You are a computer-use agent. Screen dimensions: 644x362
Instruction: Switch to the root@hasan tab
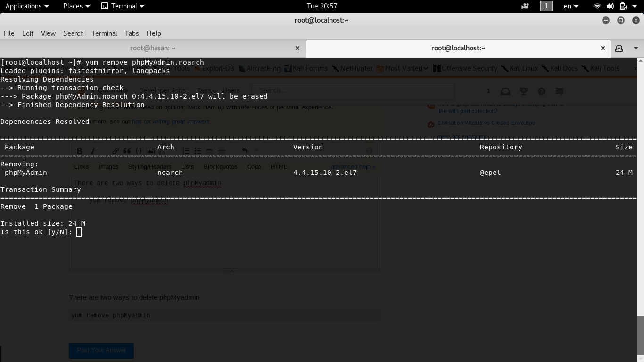[153, 48]
